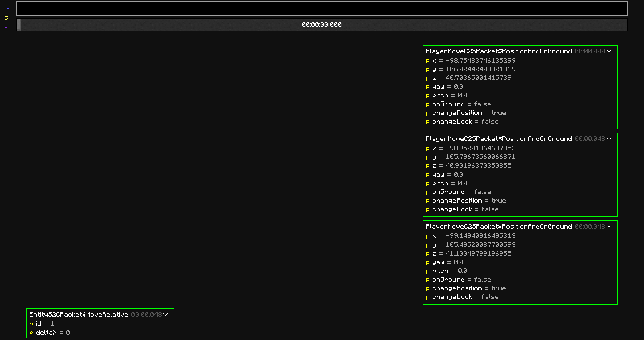Collapse the first PositionAndOnGround packet
This screenshot has height=340, width=644.
[609, 51]
